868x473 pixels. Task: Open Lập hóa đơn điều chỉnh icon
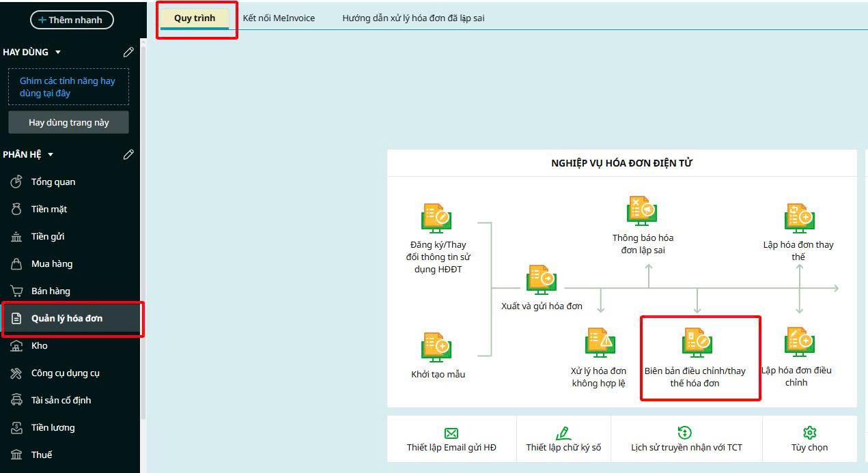click(798, 343)
